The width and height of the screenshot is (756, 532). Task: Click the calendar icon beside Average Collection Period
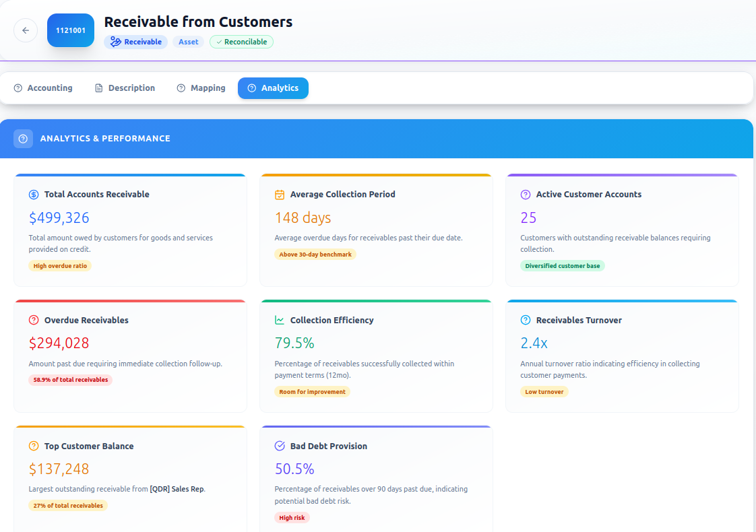tap(280, 195)
